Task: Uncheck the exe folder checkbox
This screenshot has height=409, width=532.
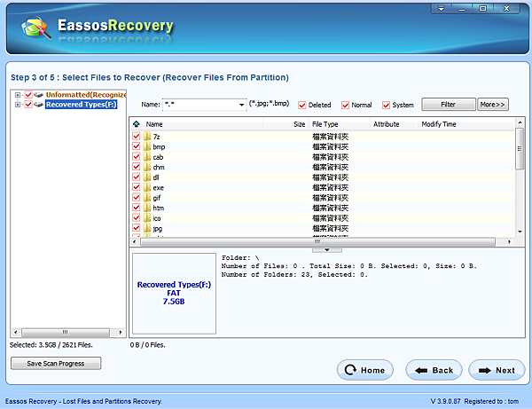Action: click(136, 187)
